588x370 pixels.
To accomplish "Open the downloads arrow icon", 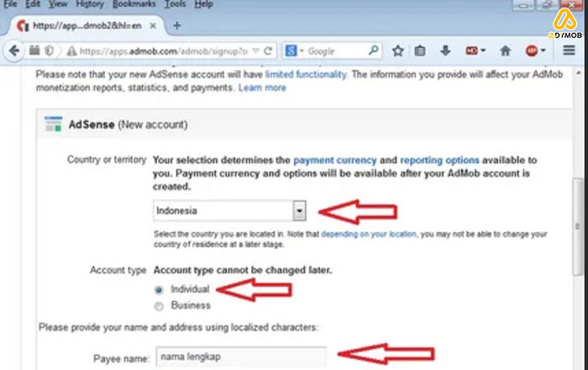I will 445,50.
